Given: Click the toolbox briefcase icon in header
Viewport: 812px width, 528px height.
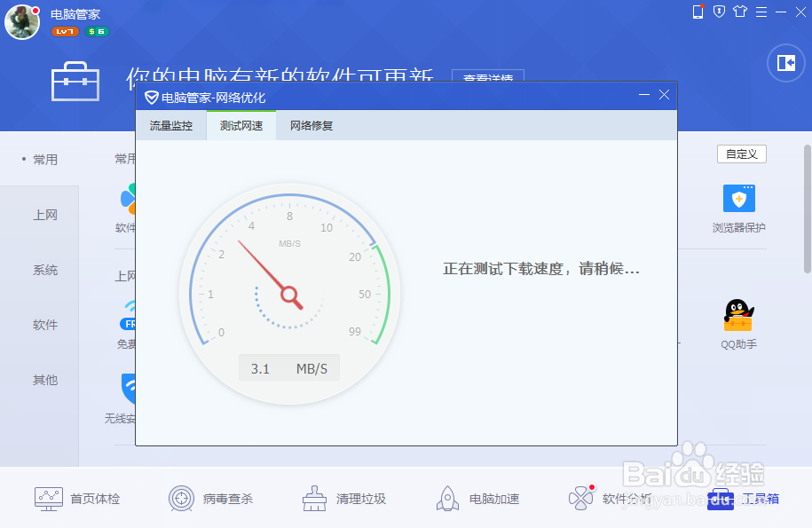Looking at the screenshot, I should tap(75, 82).
